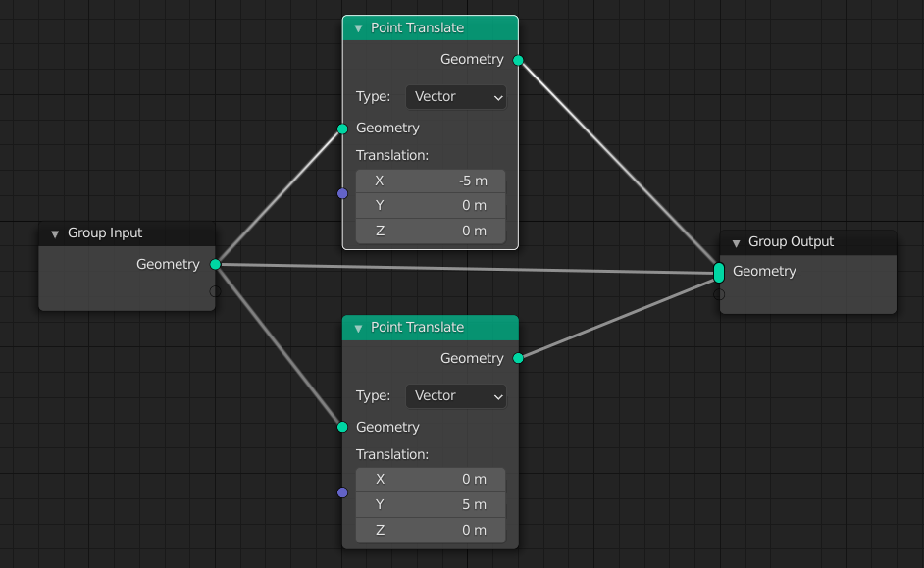The height and width of the screenshot is (568, 924).
Task: Select bottom Point Translate node header (Y 5 m)
Action: coord(431,328)
